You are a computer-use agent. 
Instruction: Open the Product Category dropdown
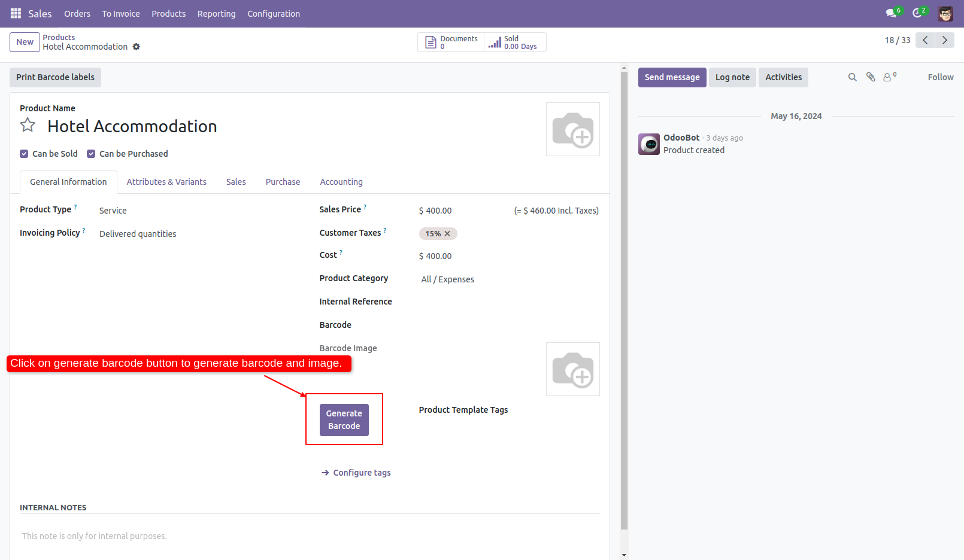click(447, 279)
